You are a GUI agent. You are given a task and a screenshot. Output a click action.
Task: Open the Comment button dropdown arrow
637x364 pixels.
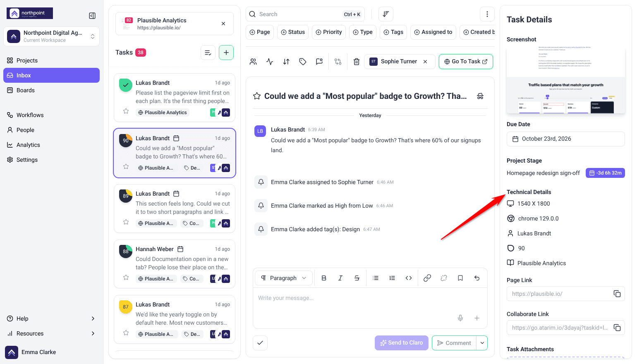pos(482,343)
